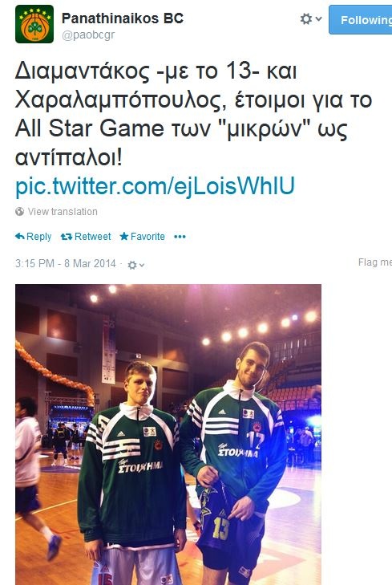Screen dimensions: 392x585
Task: Open the attached photo of two players
Action: coord(168,435)
